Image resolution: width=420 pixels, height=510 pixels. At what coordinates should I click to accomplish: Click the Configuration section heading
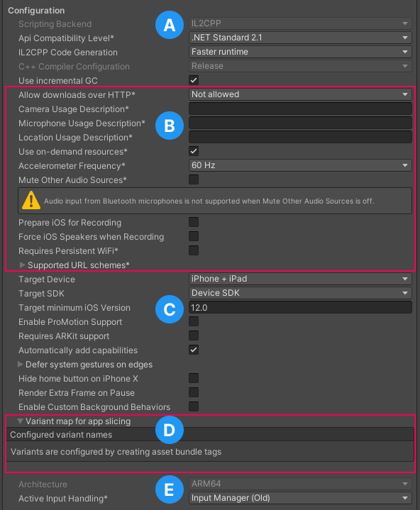click(x=36, y=11)
